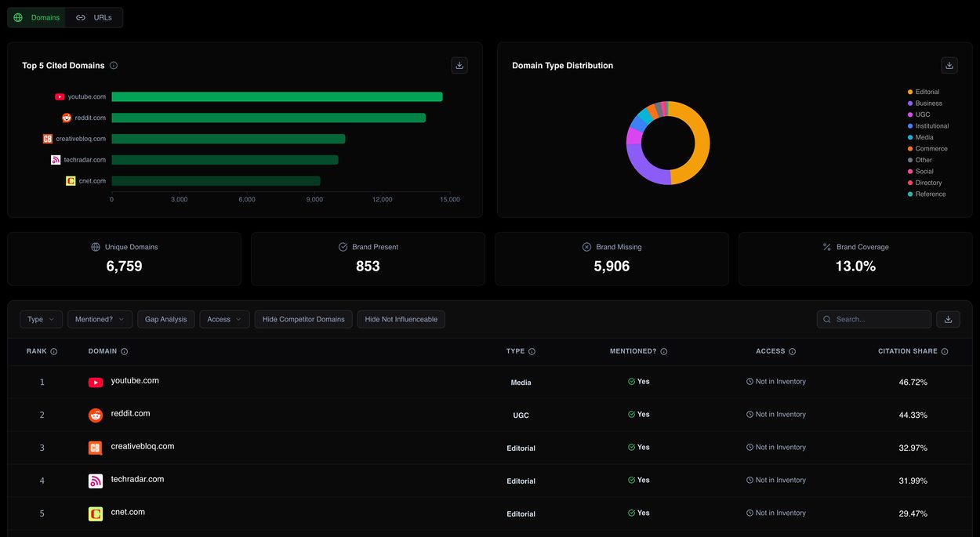The width and height of the screenshot is (980, 537).
Task: Click the percent icon in Brand Coverage card
Action: pos(826,247)
